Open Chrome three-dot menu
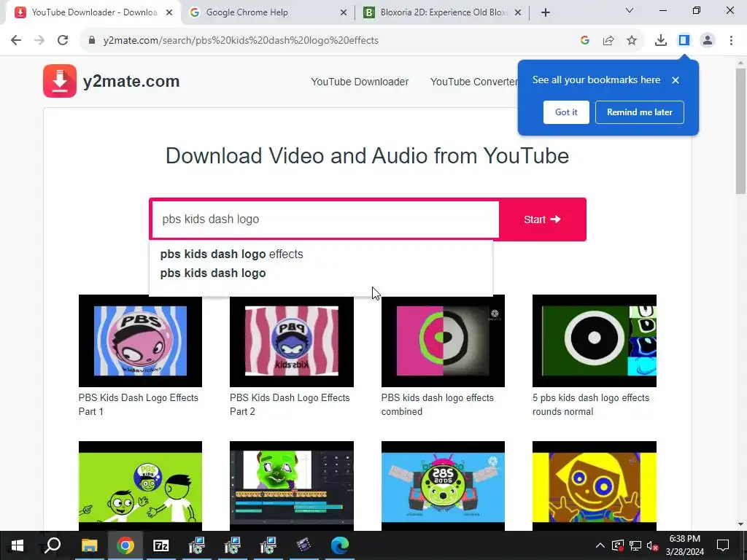Screen dimensions: 747x560 (x=731, y=41)
